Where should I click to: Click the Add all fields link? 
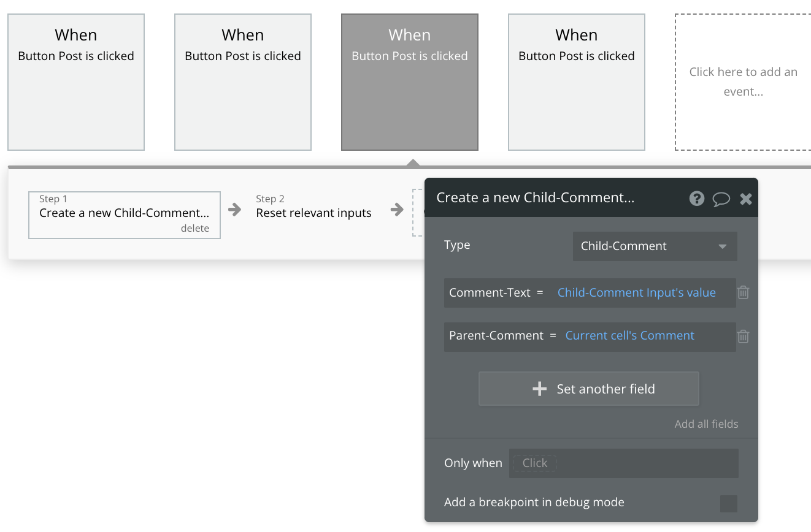(x=707, y=424)
